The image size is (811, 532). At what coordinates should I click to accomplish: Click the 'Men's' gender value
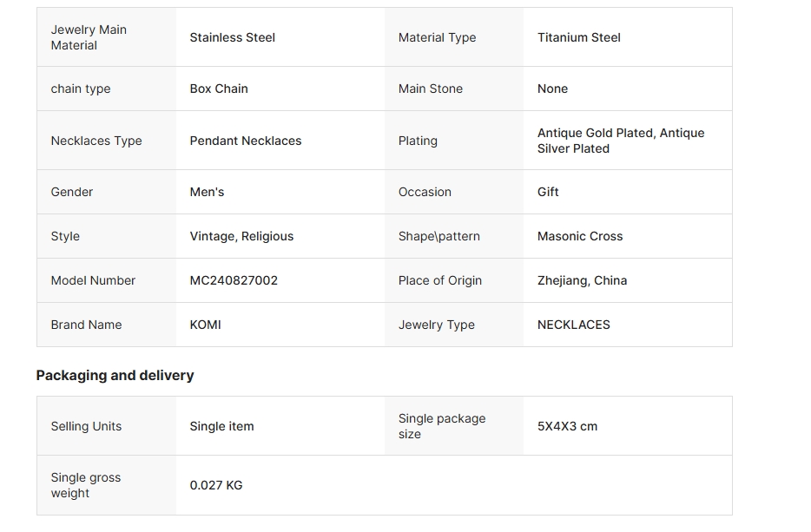207,192
